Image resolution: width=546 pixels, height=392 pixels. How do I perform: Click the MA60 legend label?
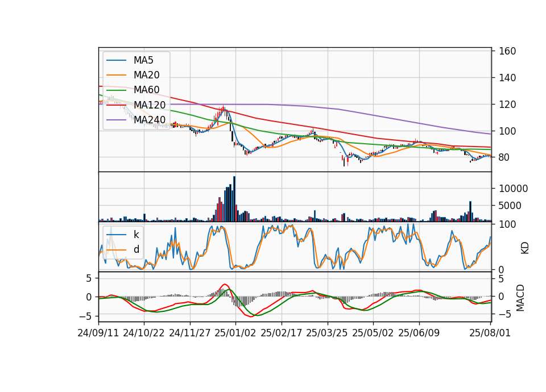(x=146, y=90)
